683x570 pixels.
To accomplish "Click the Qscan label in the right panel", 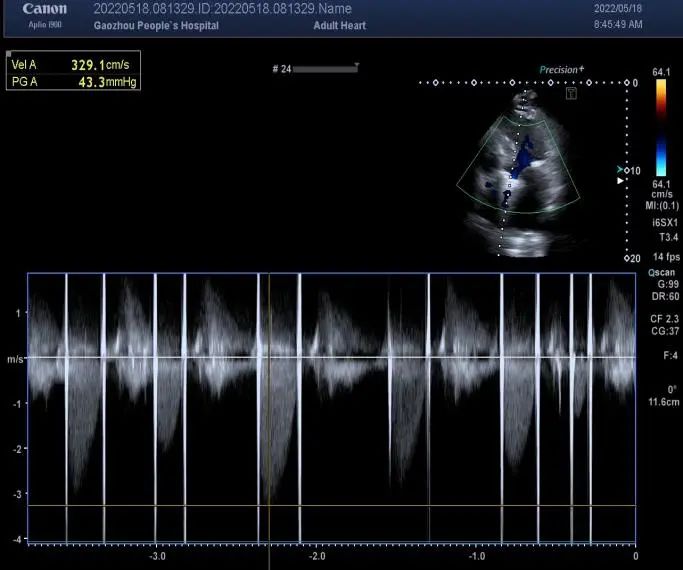I will pos(661,272).
